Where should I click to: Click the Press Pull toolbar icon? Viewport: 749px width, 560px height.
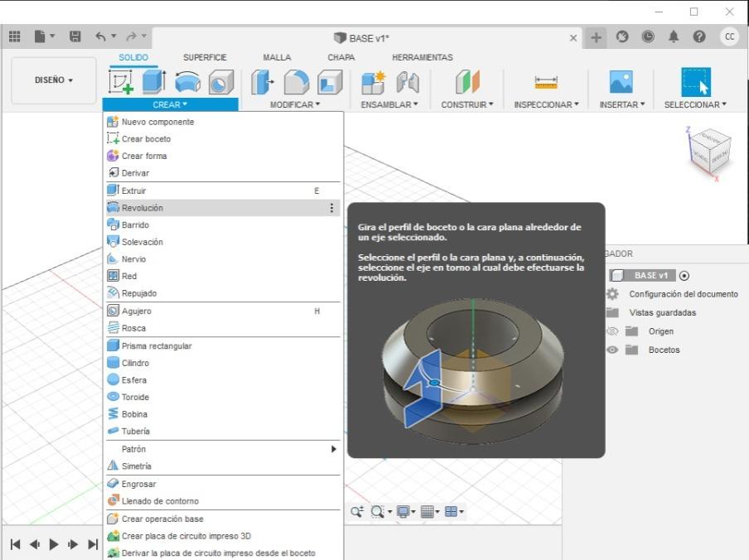click(x=263, y=82)
